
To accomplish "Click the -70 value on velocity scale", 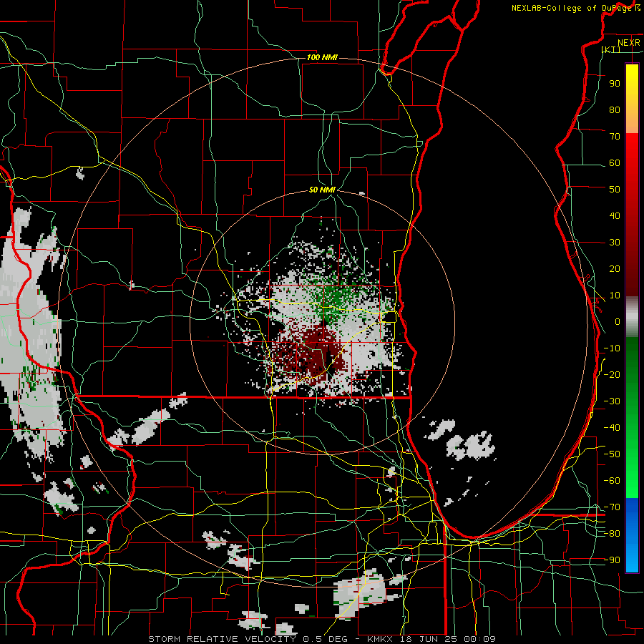I will pos(612,507).
